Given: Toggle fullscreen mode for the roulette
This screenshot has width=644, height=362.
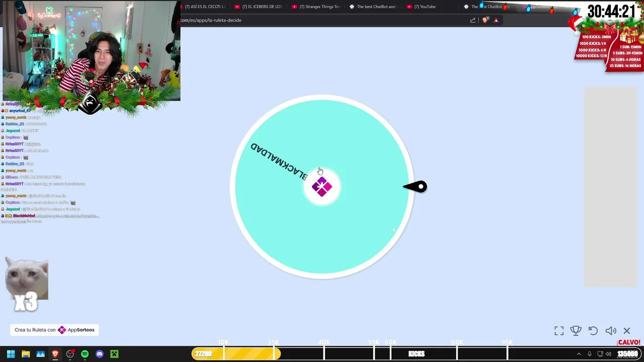Looking at the screenshot, I should (559, 331).
